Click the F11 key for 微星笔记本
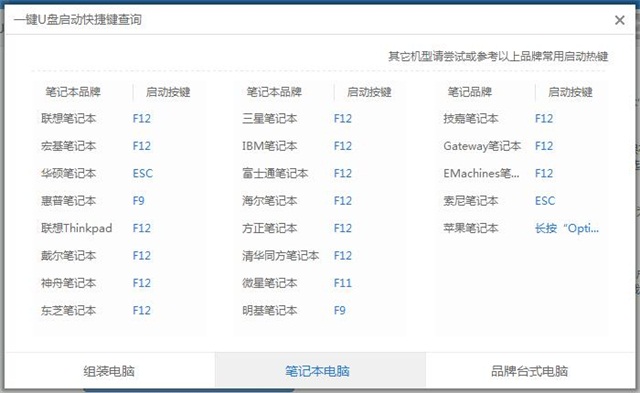 342,283
